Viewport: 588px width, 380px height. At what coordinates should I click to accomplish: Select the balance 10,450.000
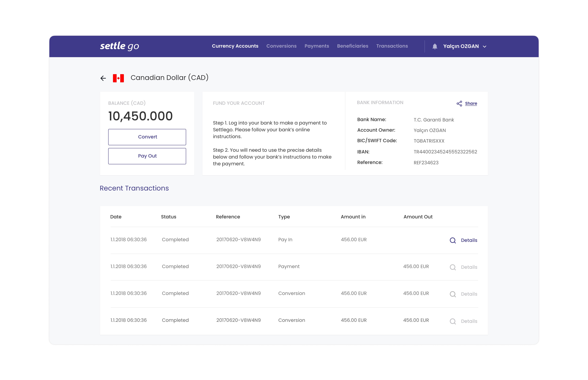point(140,116)
